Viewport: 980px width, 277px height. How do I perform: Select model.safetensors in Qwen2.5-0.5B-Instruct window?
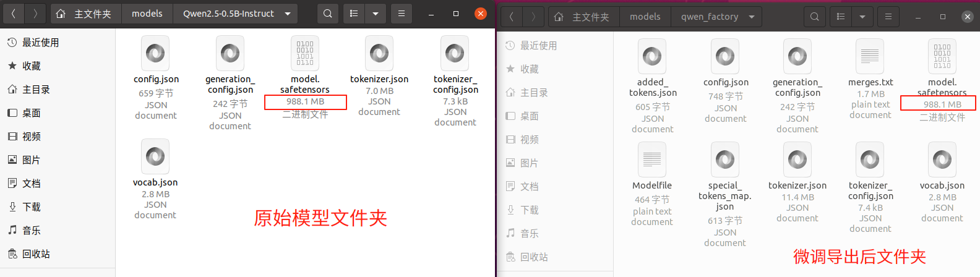(305, 54)
